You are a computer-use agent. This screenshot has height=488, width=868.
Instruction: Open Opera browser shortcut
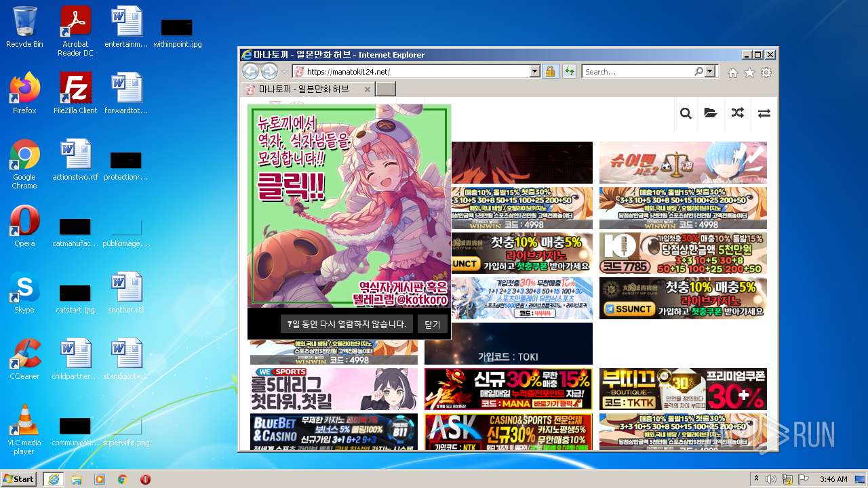24,226
